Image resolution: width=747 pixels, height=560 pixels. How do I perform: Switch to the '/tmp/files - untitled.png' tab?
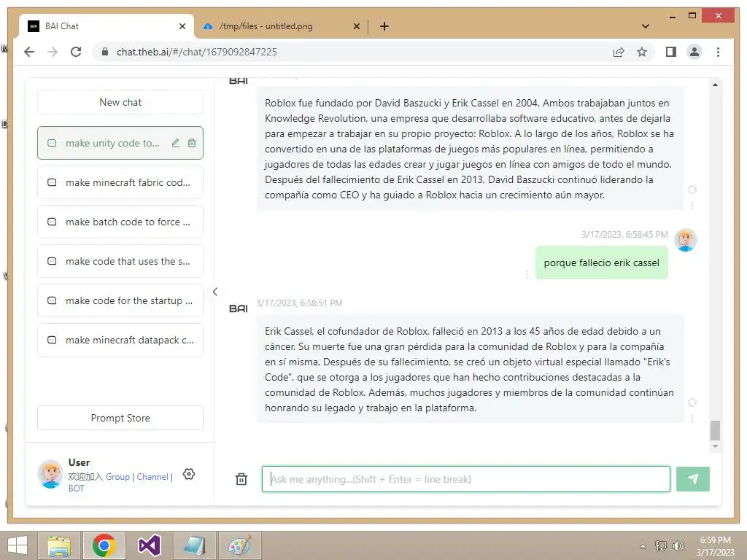click(x=281, y=26)
